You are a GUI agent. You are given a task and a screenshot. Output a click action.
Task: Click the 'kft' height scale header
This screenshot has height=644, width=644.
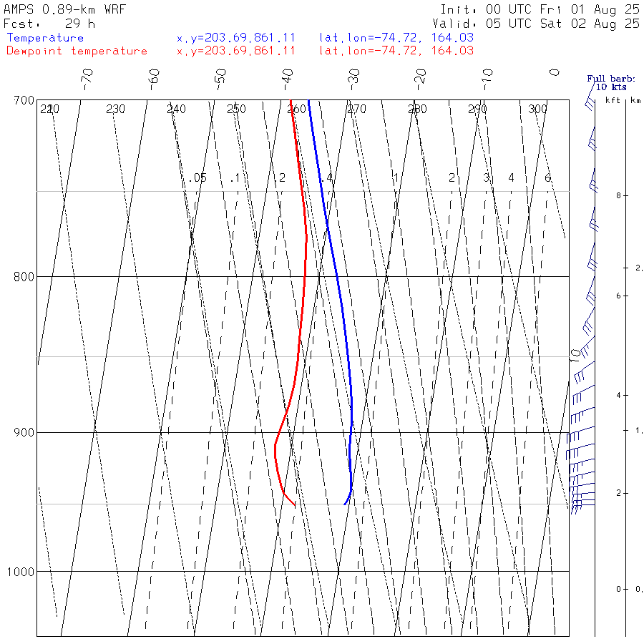click(613, 100)
